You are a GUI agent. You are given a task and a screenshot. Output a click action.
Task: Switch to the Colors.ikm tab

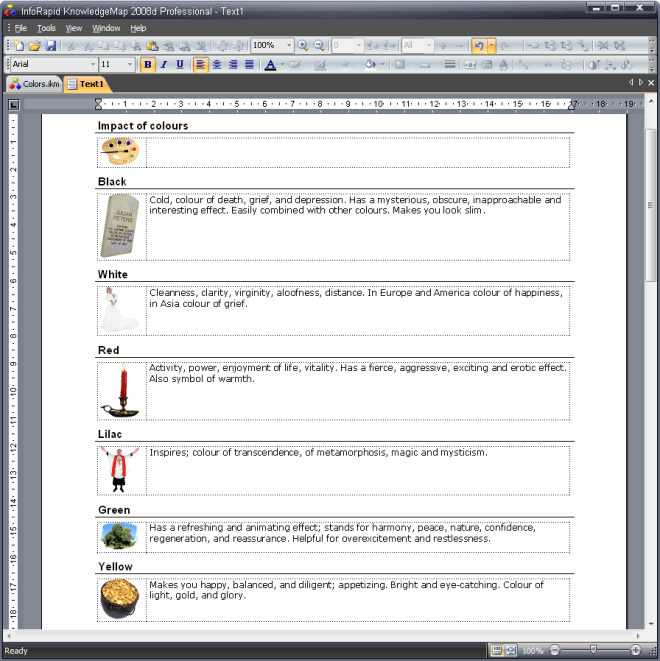[35, 84]
